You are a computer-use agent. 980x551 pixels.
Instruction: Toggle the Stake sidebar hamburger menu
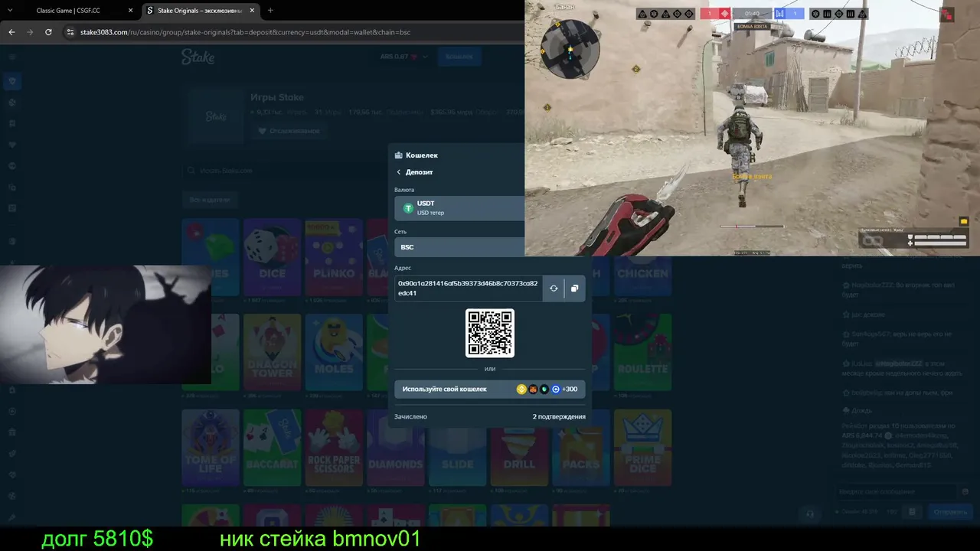[11, 57]
